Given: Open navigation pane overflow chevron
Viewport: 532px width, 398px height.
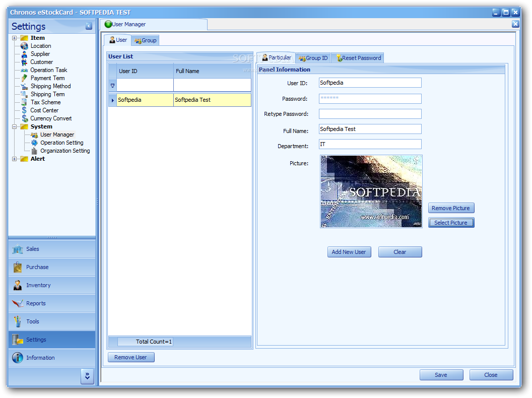Looking at the screenshot, I should [87, 376].
